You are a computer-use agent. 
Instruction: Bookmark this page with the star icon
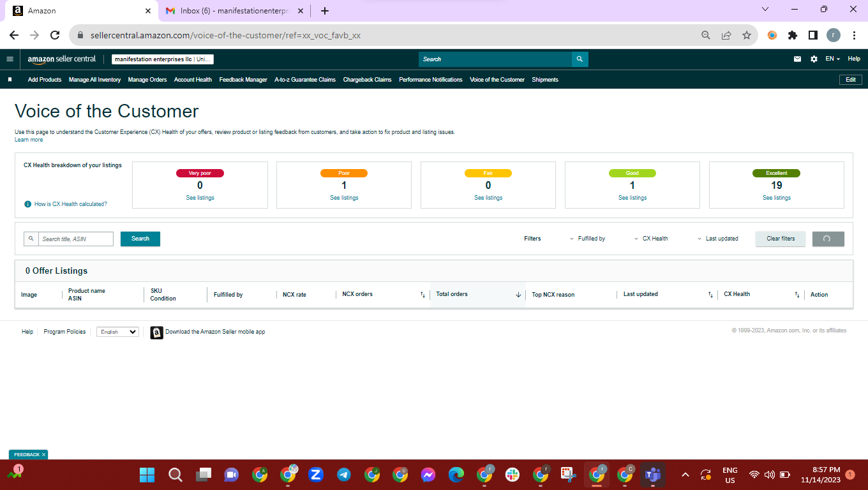pyautogui.click(x=747, y=36)
